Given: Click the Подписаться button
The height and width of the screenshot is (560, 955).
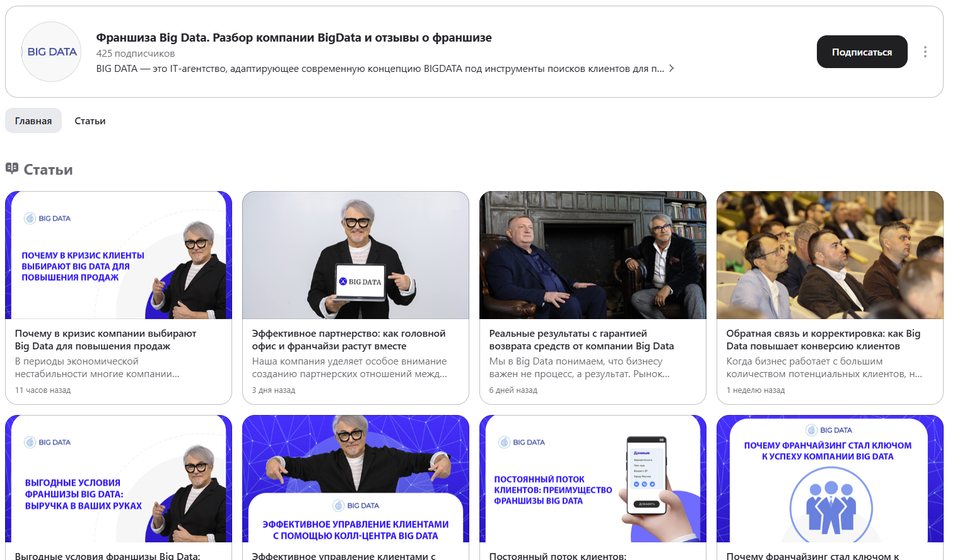Looking at the screenshot, I should 862,52.
